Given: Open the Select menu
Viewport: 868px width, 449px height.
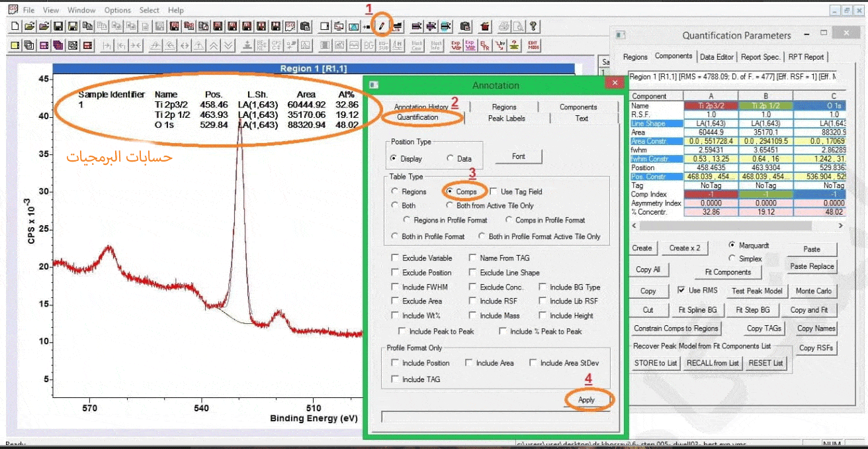Looking at the screenshot, I should pyautogui.click(x=150, y=10).
